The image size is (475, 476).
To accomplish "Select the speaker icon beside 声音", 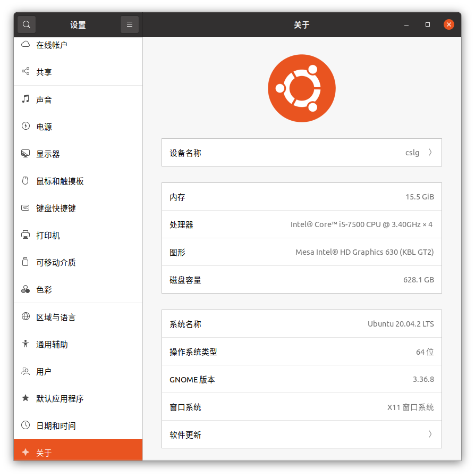I will 26,99.
